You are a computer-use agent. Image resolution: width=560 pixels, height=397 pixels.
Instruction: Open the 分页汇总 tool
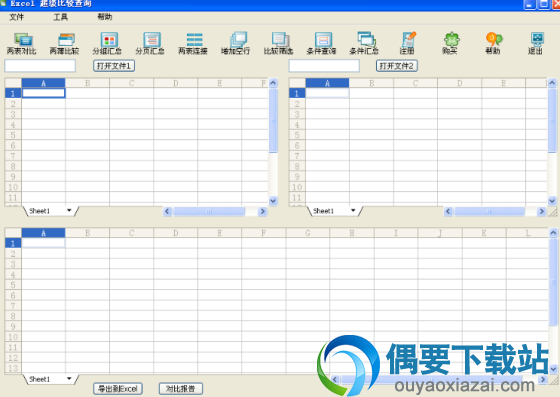click(x=150, y=44)
